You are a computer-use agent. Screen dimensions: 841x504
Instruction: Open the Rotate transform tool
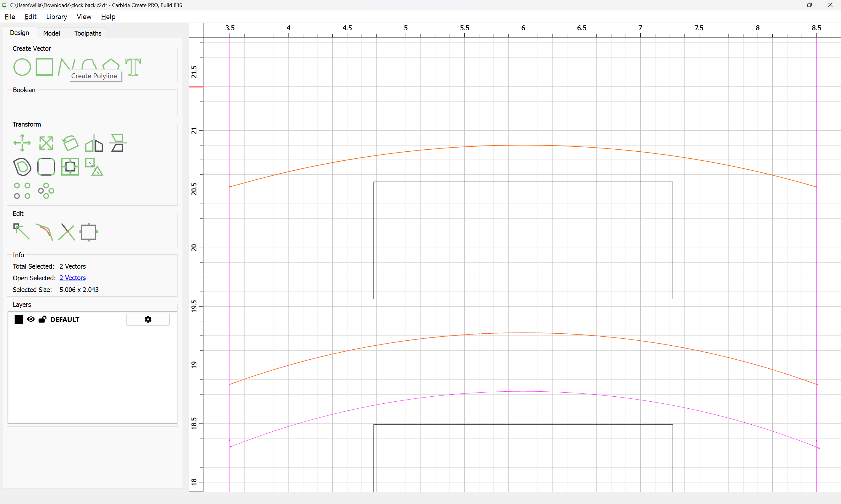coord(70,143)
